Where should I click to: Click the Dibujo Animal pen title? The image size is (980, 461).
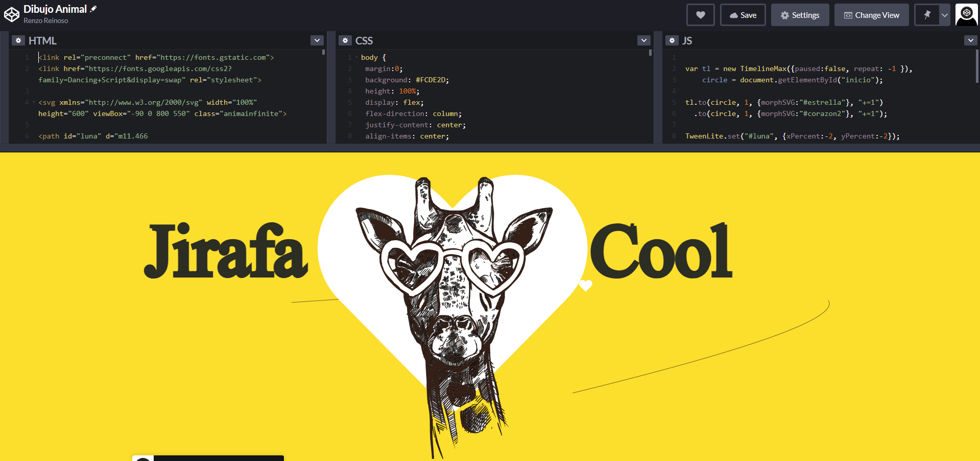tap(55, 9)
